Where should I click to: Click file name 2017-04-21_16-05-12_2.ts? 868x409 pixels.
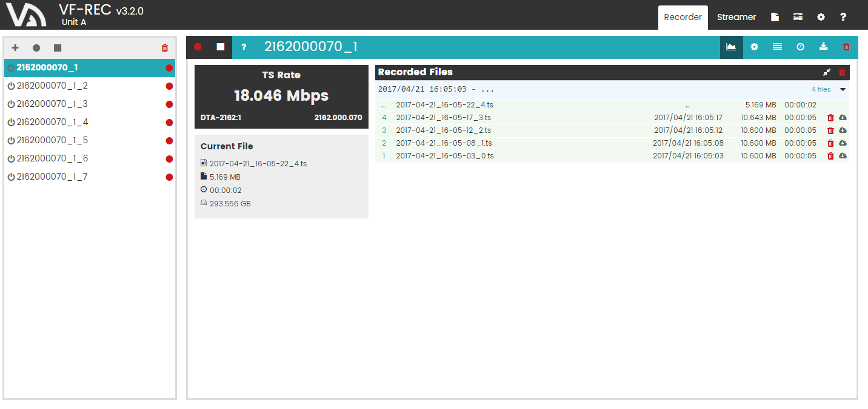(x=444, y=130)
